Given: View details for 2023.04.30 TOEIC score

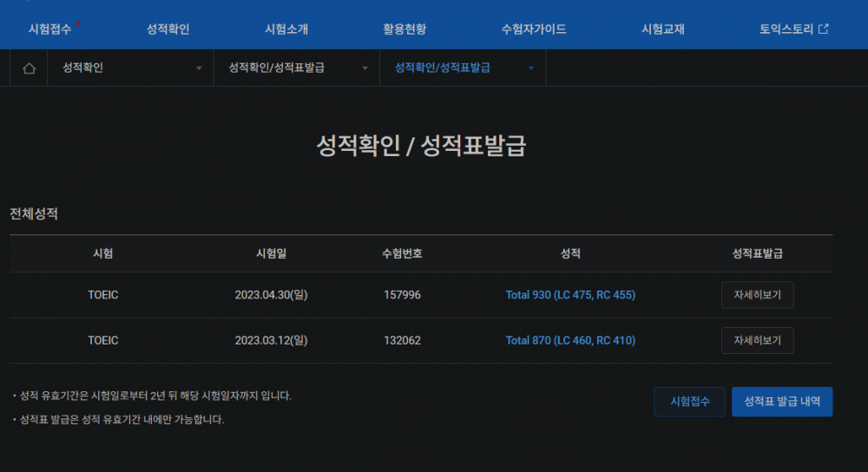Looking at the screenshot, I should [757, 295].
